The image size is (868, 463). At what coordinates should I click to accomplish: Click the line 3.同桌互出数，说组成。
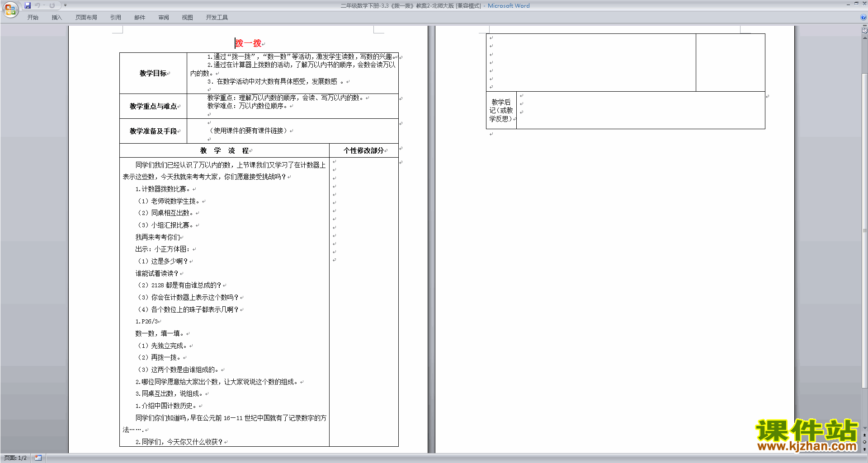[x=170, y=393]
